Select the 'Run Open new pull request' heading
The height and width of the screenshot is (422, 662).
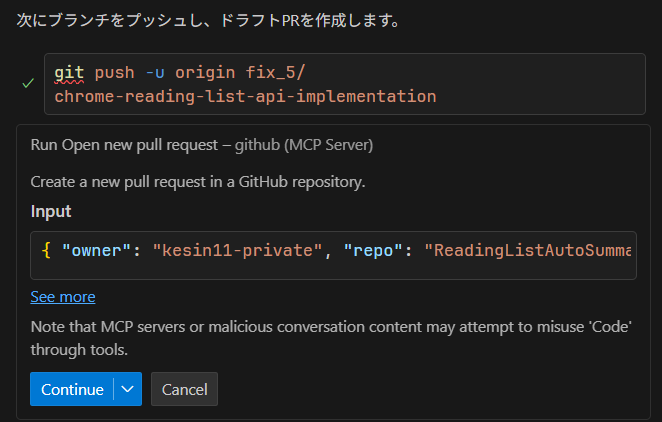(x=202, y=145)
